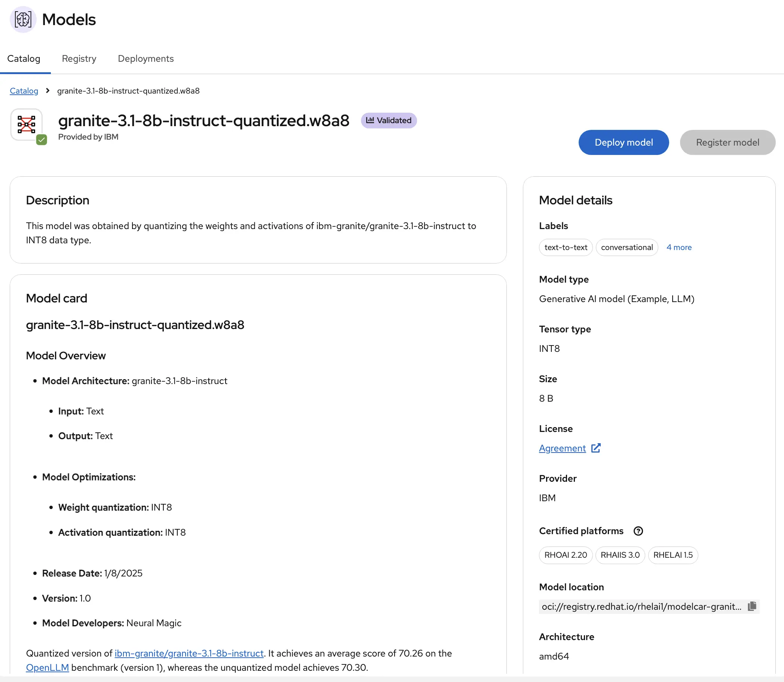The width and height of the screenshot is (784, 682).
Task: Click the 'Release Date: 1/8/2025' line
Action: point(92,573)
